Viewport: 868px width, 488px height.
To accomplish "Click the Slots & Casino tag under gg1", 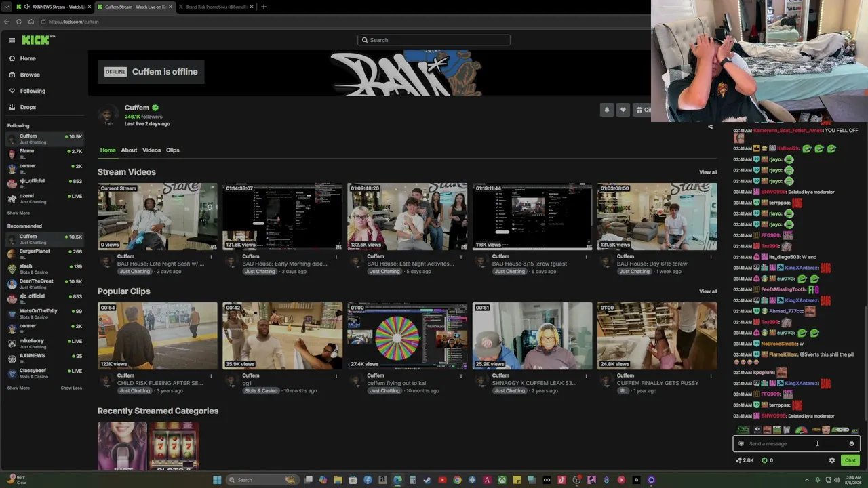I will click(261, 391).
